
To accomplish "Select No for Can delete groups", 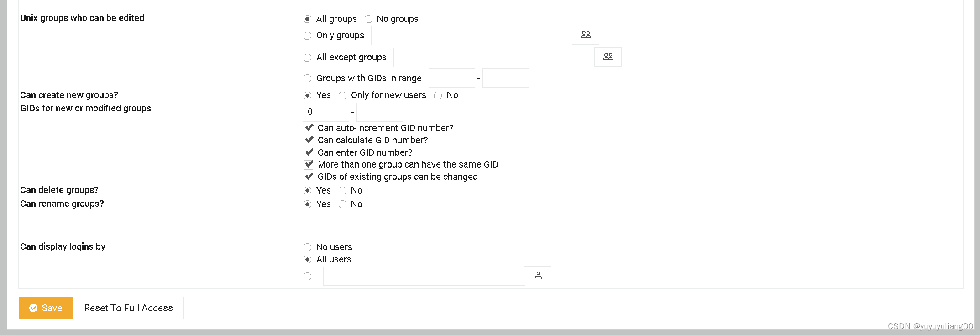I will [x=343, y=191].
